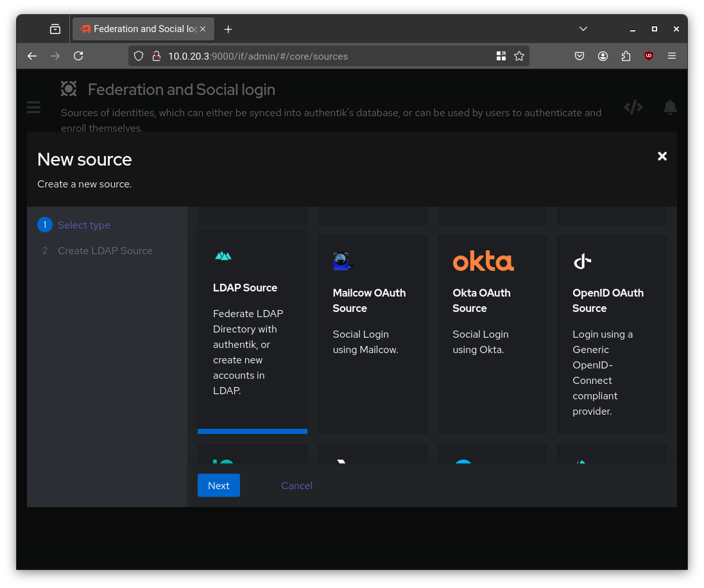The width and height of the screenshot is (704, 588).
Task: Open the QR code grid icon in address bar
Action: (x=501, y=56)
